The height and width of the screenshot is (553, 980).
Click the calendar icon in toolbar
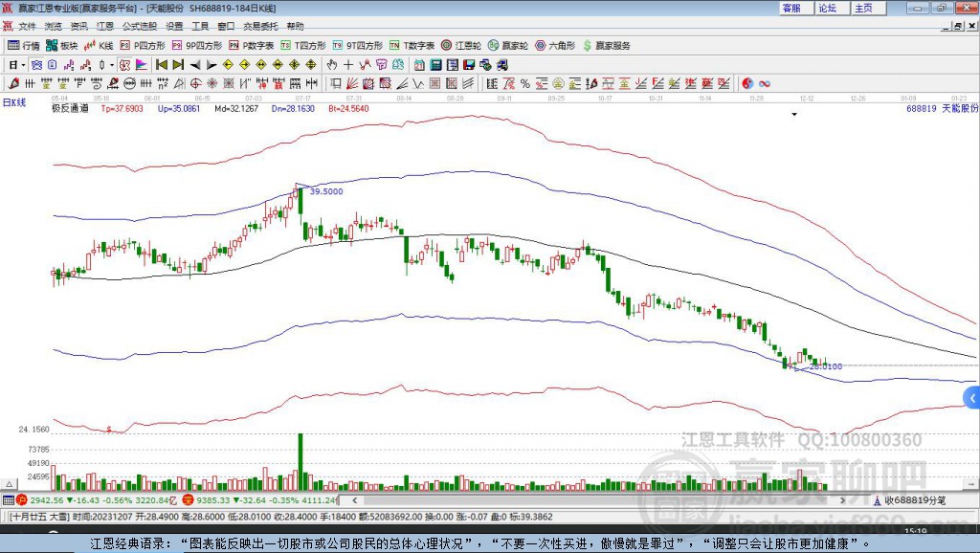pyautogui.click(x=419, y=64)
